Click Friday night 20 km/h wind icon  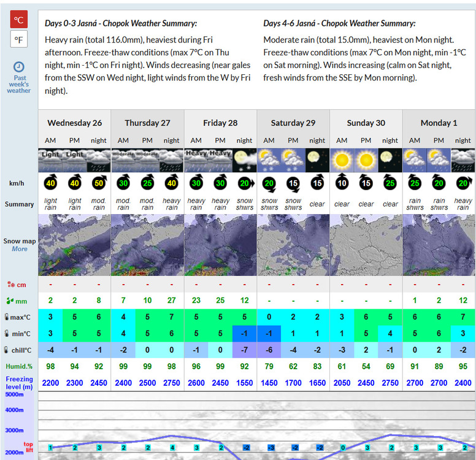(x=245, y=183)
